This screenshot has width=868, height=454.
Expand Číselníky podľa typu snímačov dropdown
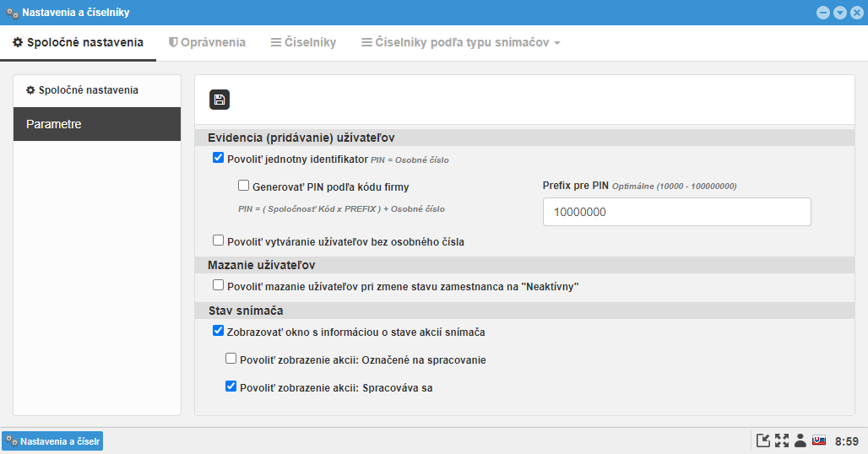click(460, 42)
